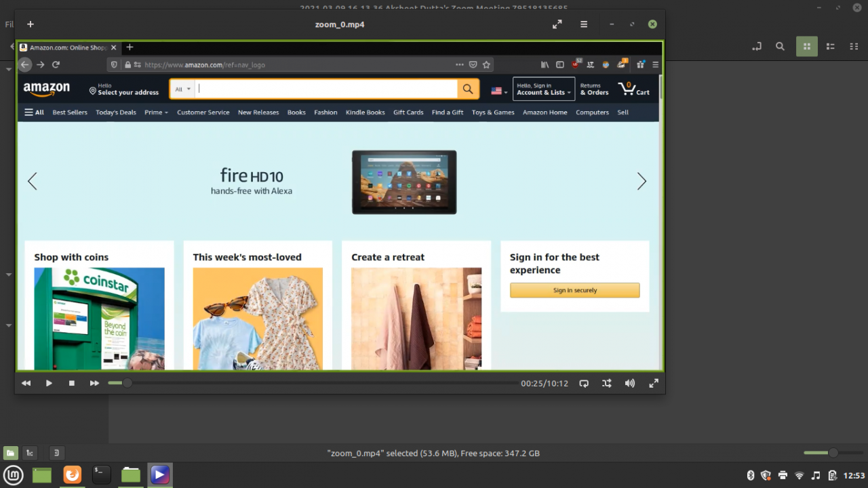Select the video player taskbar button

(160, 475)
